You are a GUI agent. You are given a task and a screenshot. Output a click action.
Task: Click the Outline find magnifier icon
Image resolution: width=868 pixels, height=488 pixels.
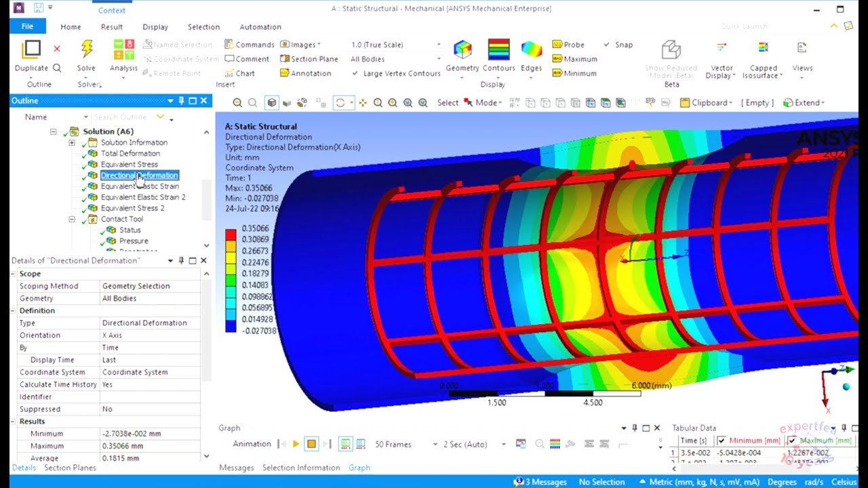[x=57, y=68]
